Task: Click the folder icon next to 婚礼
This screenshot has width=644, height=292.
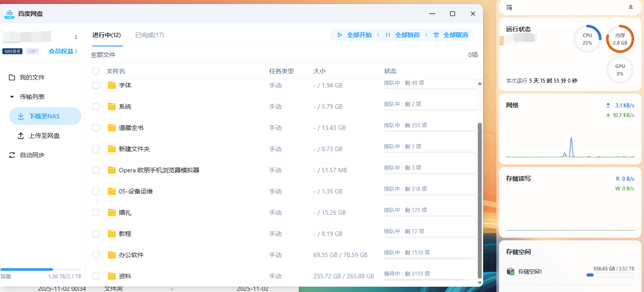Action: 111,212
